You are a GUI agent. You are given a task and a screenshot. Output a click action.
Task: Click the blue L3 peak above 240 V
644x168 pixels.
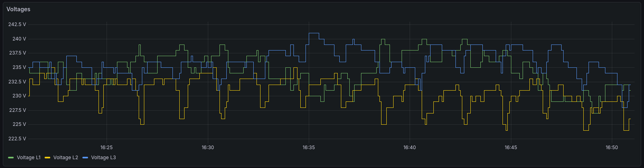[x=314, y=33]
